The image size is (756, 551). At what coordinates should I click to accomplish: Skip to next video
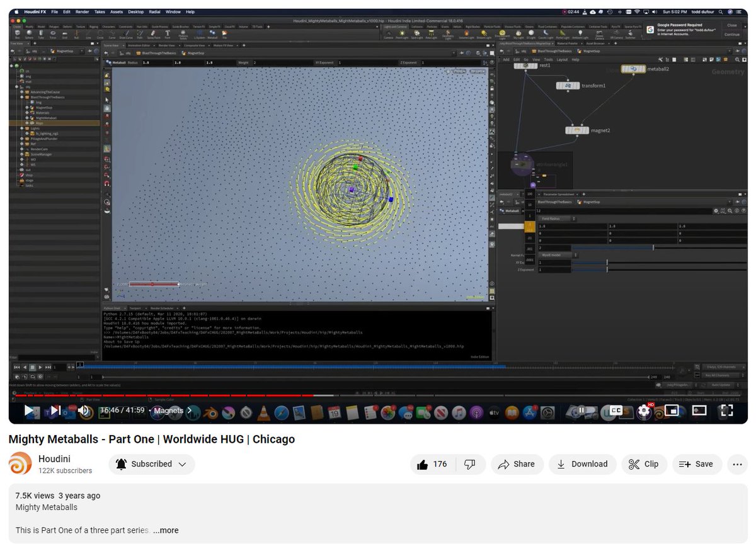pyautogui.click(x=55, y=411)
